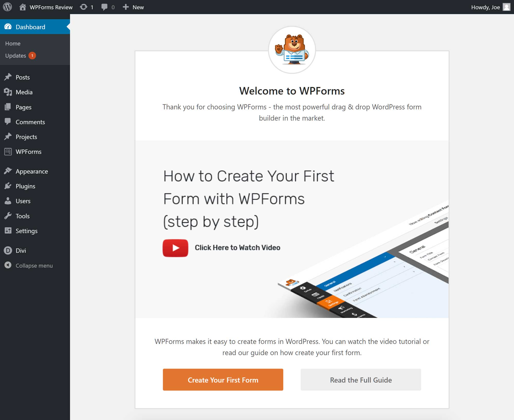
Task: Open the Appearance menu
Action: [x=35, y=171]
